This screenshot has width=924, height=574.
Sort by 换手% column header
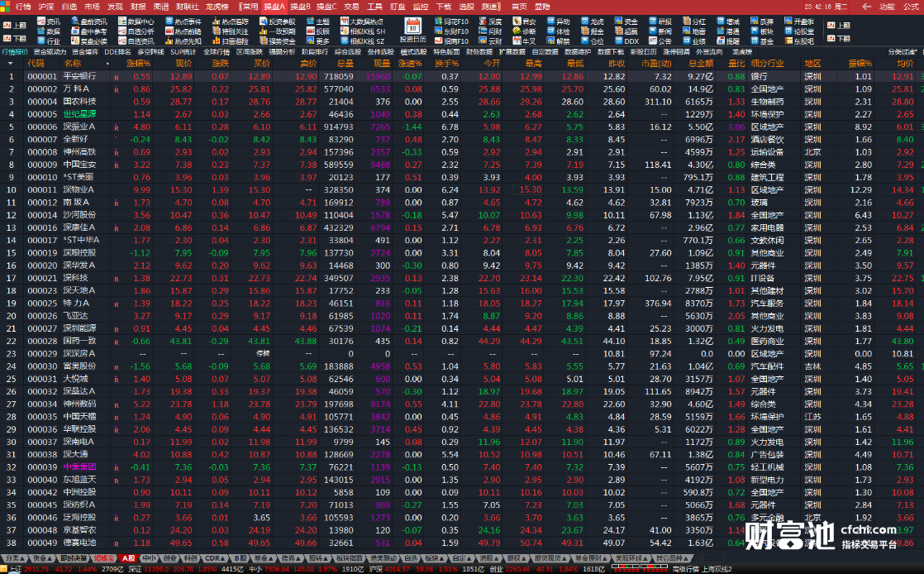pos(446,63)
